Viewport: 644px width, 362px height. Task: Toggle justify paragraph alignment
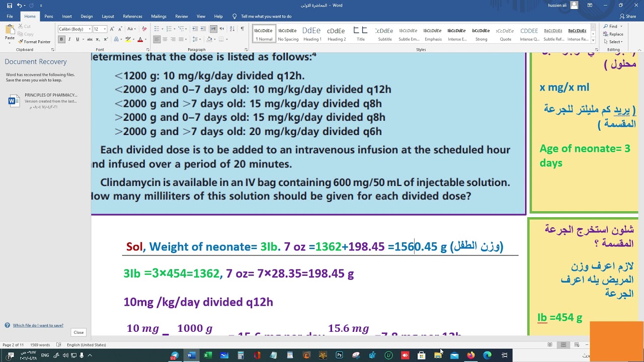point(181,39)
